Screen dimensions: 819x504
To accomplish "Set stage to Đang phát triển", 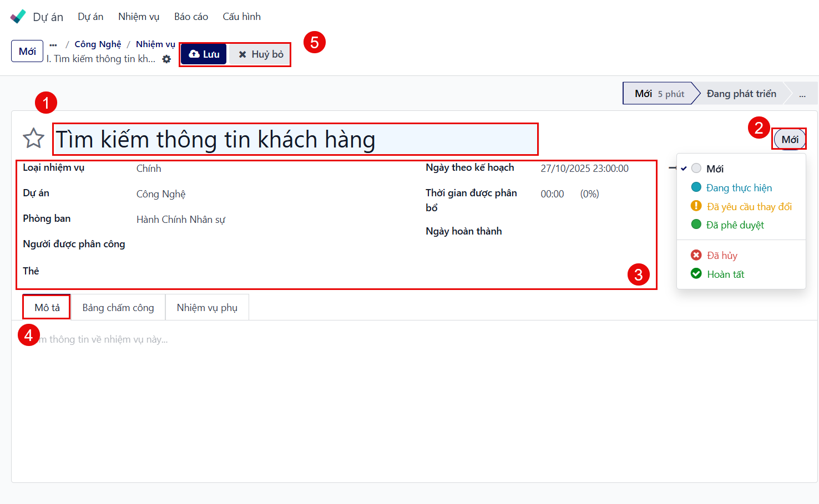I will click(x=741, y=94).
